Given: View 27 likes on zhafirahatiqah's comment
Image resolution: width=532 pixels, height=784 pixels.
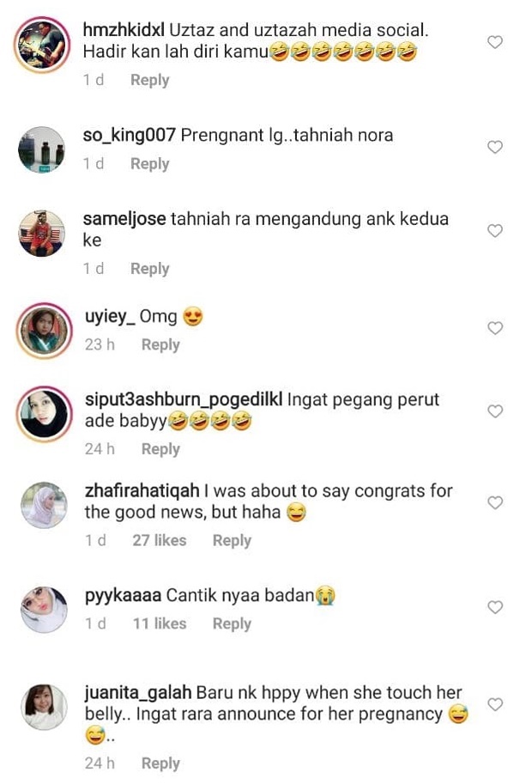Looking at the screenshot, I should tap(160, 540).
